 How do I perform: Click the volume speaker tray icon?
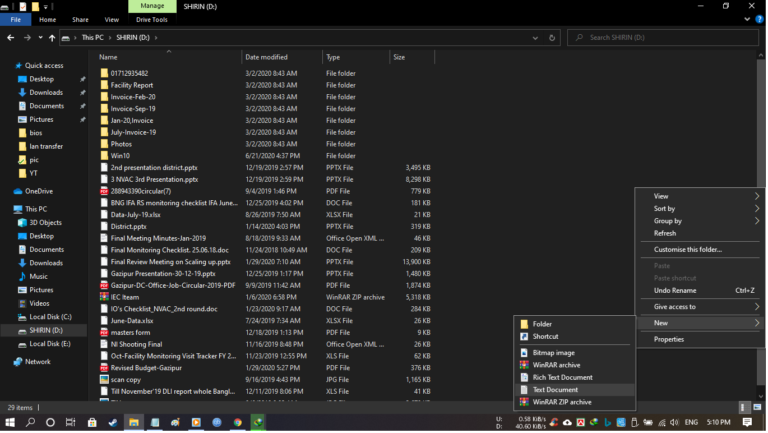coord(675,422)
